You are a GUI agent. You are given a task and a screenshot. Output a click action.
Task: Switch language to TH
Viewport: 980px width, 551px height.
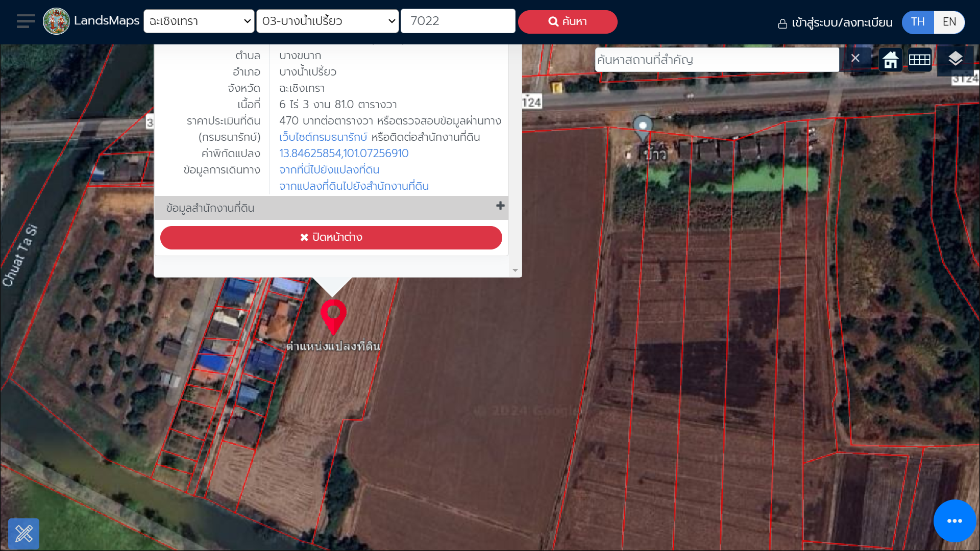(918, 22)
